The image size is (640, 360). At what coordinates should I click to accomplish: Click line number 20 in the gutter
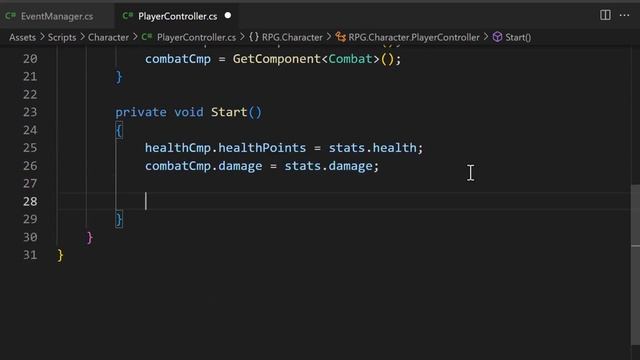(30, 59)
